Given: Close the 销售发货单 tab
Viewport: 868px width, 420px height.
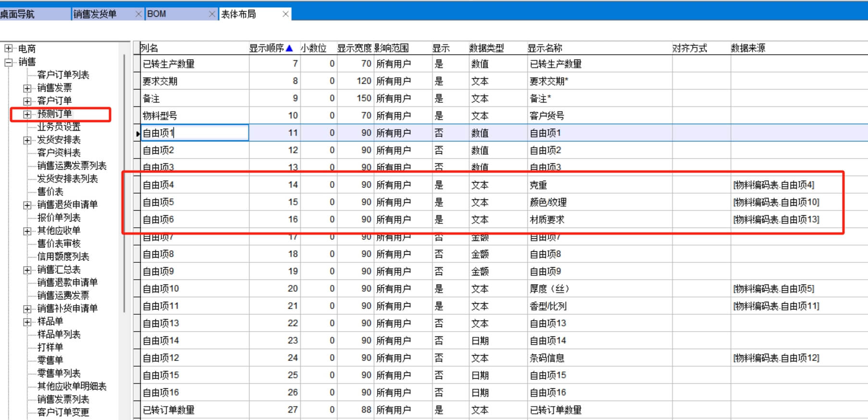Looking at the screenshot, I should [138, 14].
